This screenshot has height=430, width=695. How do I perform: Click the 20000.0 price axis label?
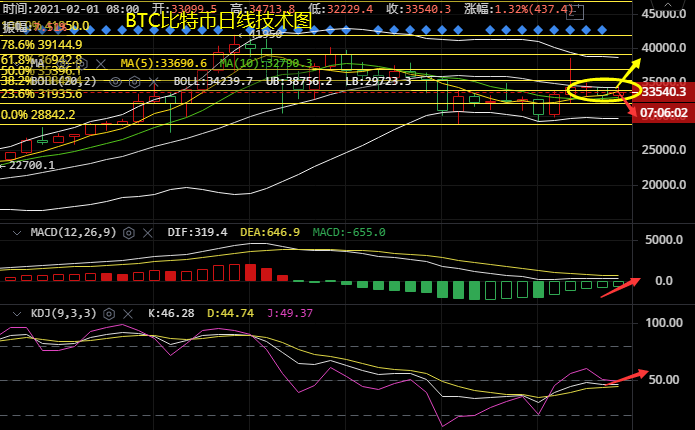coord(664,185)
